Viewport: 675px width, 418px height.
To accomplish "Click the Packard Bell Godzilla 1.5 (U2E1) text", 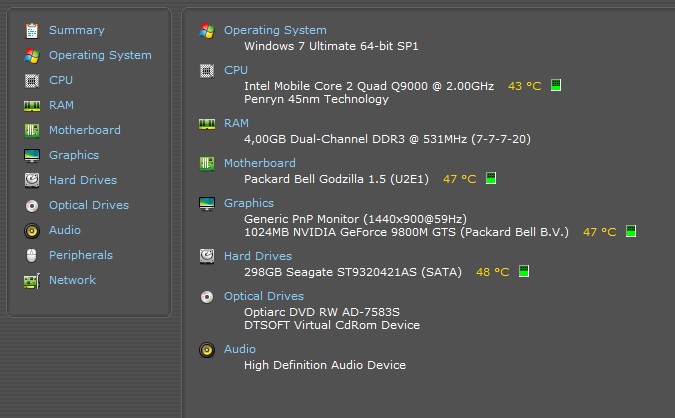I will [x=337, y=179].
